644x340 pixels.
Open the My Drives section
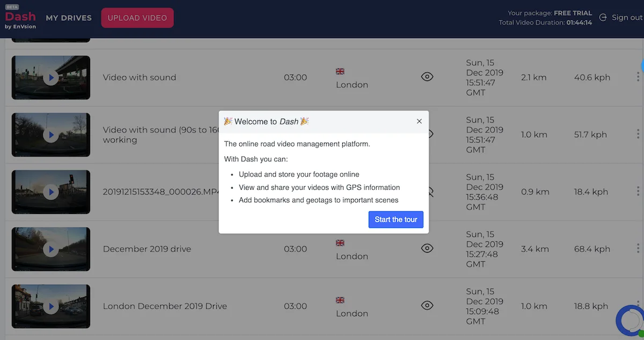pyautogui.click(x=69, y=18)
